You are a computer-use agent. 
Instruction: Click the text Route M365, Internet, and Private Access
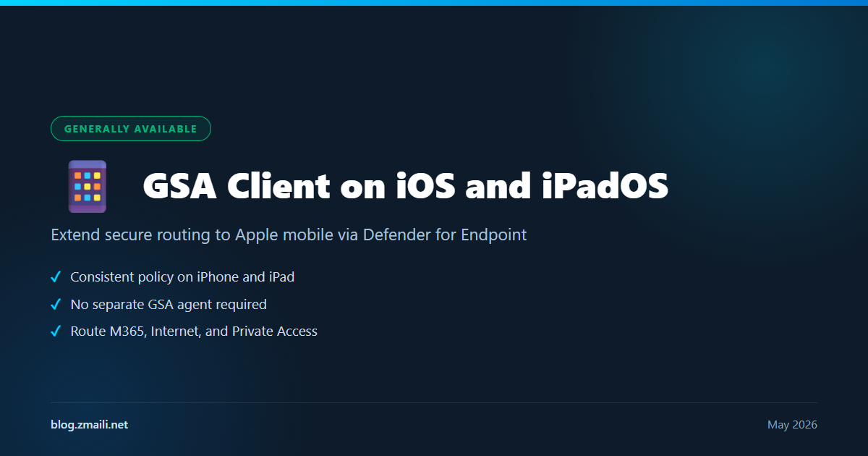pos(194,332)
